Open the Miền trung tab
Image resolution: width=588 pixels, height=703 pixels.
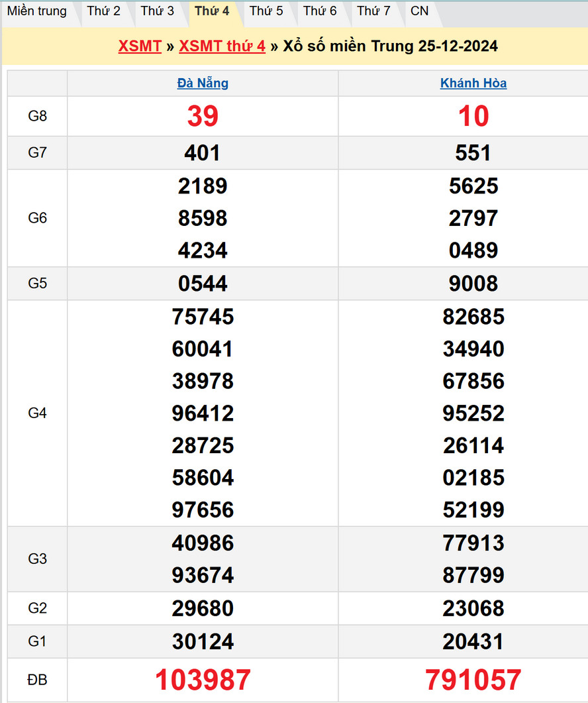(x=37, y=11)
